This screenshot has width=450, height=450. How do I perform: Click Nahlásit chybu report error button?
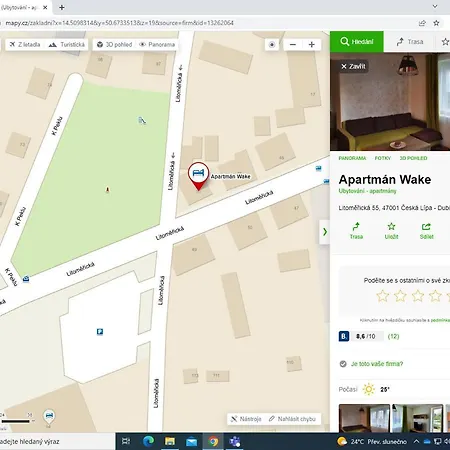point(292,419)
